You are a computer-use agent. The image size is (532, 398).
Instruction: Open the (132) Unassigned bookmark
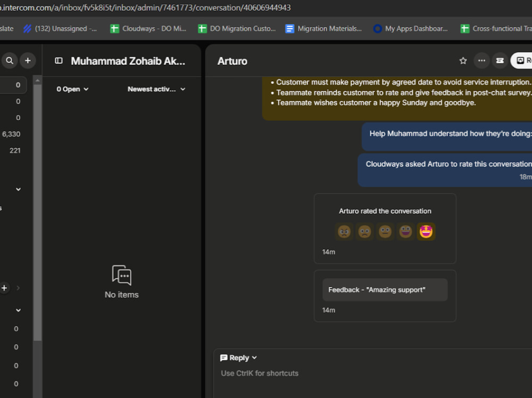61,29
